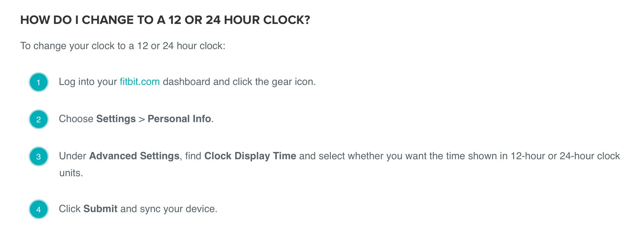Viewport: 644px width, 225px height.
Task: Click the bold Clock Display Time text
Action: point(250,156)
